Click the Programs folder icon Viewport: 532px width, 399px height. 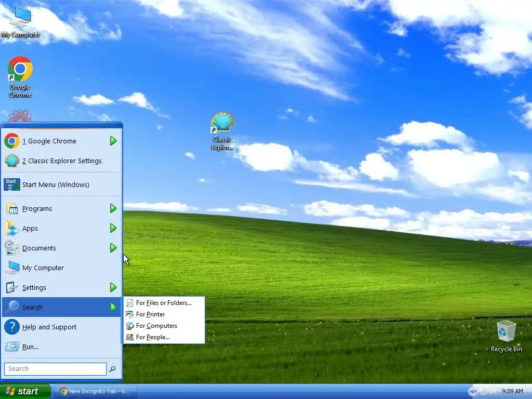coord(12,208)
